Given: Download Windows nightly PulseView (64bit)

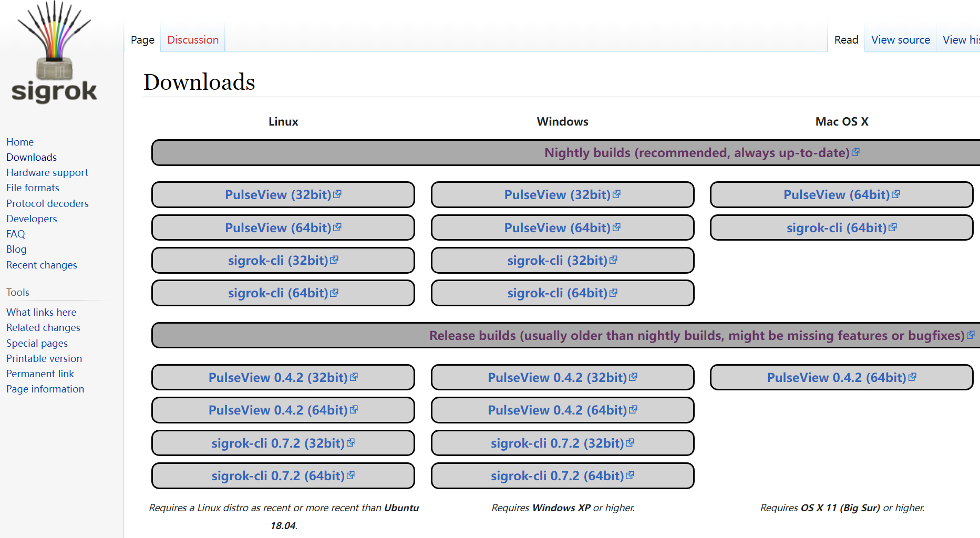Looking at the screenshot, I should point(562,227).
